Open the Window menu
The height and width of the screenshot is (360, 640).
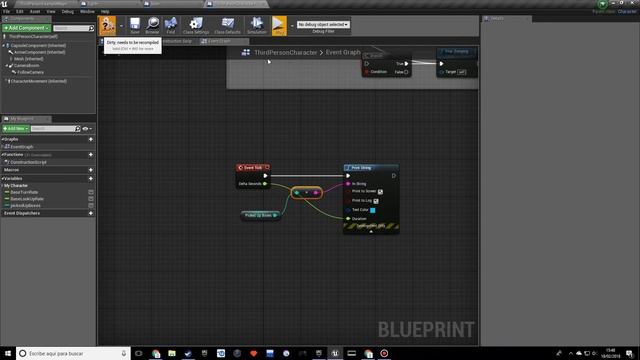click(x=87, y=11)
